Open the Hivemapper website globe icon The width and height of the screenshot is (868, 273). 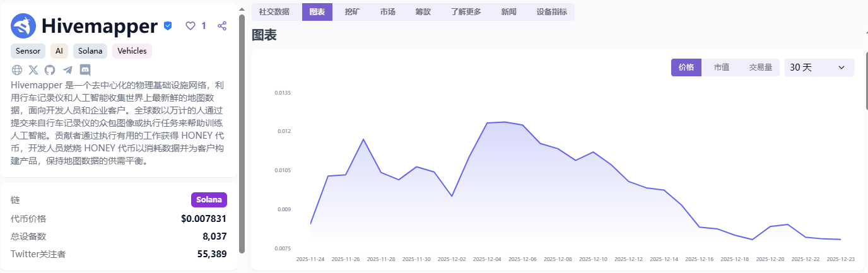(x=17, y=70)
